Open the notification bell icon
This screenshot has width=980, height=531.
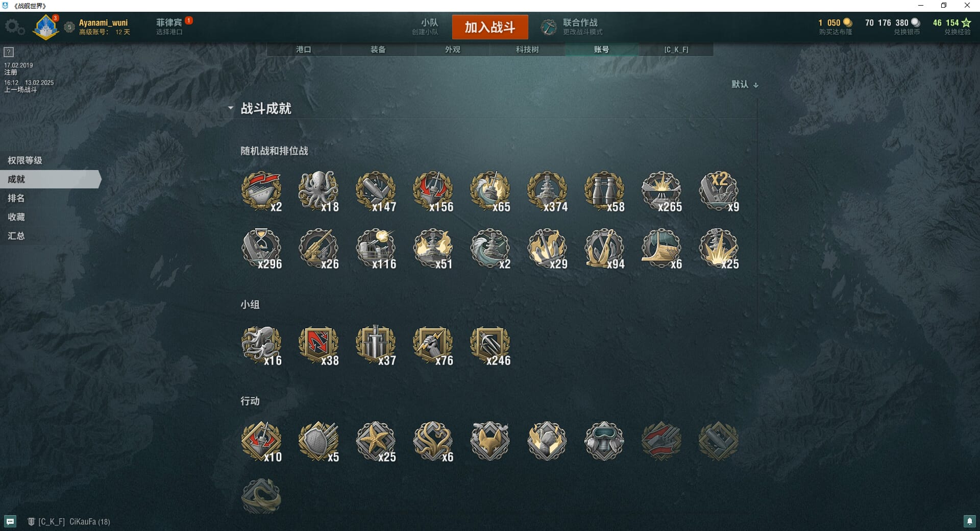coord(970,521)
